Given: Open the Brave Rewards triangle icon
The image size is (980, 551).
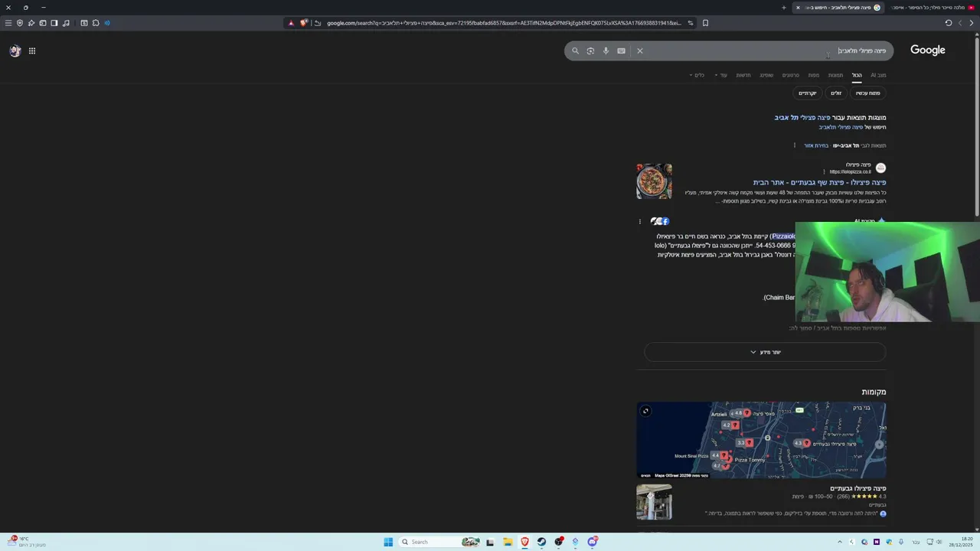Looking at the screenshot, I should click(x=291, y=23).
